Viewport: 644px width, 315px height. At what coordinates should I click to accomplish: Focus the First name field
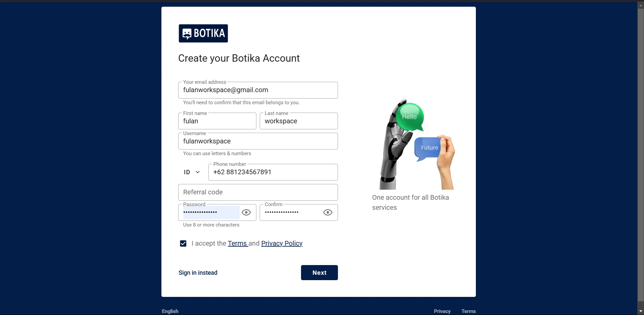217,121
